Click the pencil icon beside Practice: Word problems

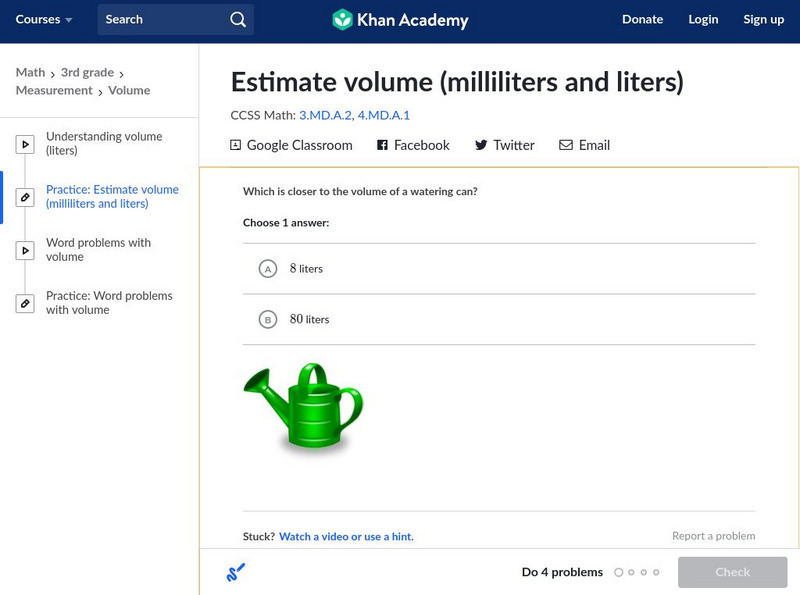(24, 302)
